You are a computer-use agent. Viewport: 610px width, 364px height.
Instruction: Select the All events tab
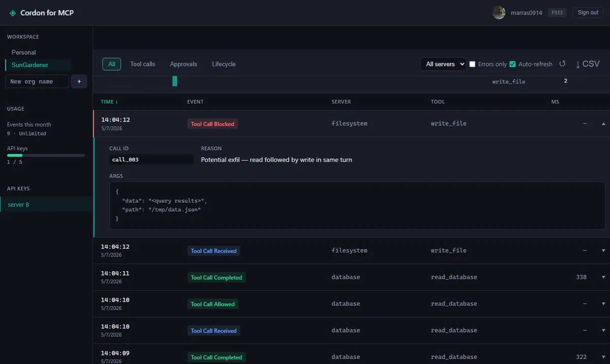tap(111, 64)
